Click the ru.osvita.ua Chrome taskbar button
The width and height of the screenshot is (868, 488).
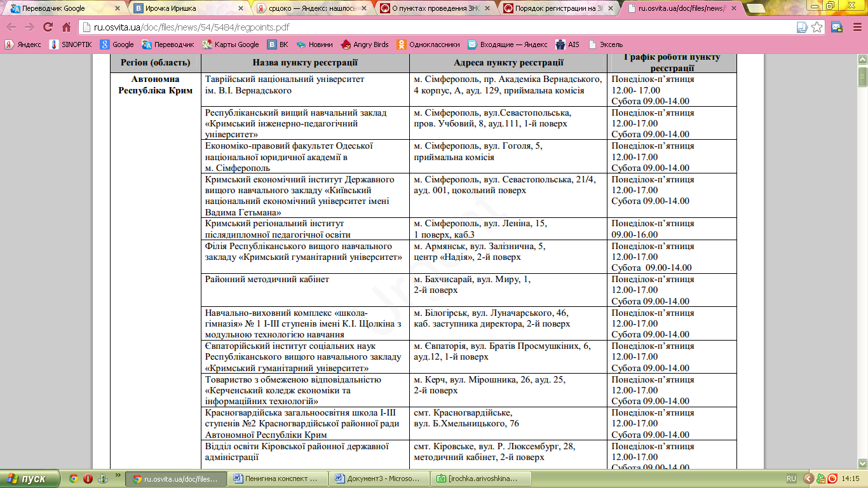[176, 478]
